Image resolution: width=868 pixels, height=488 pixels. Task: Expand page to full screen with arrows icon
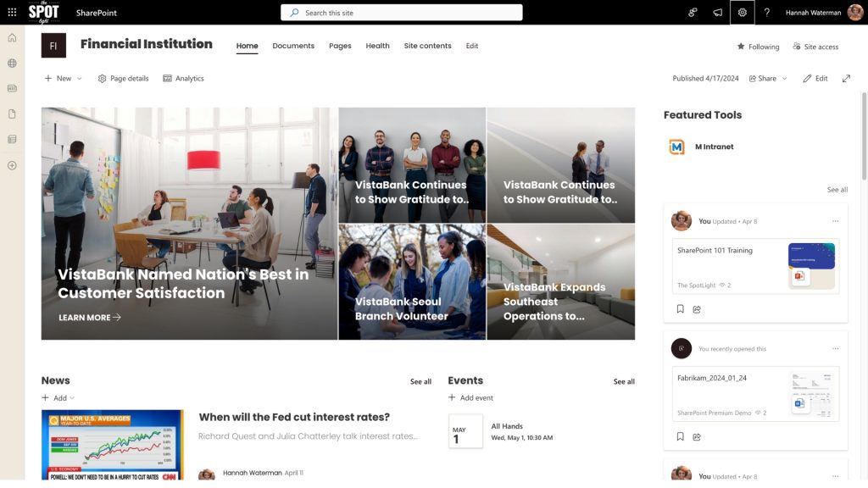click(x=846, y=78)
